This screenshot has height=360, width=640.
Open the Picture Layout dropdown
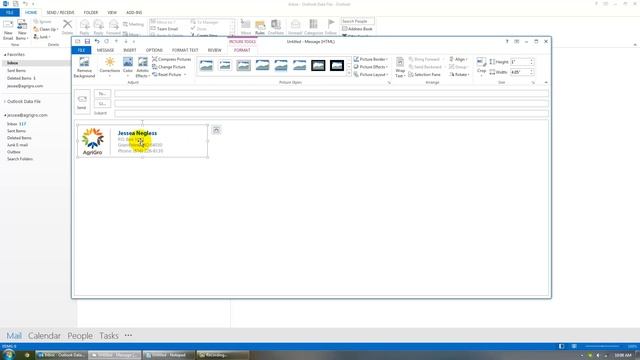point(371,75)
